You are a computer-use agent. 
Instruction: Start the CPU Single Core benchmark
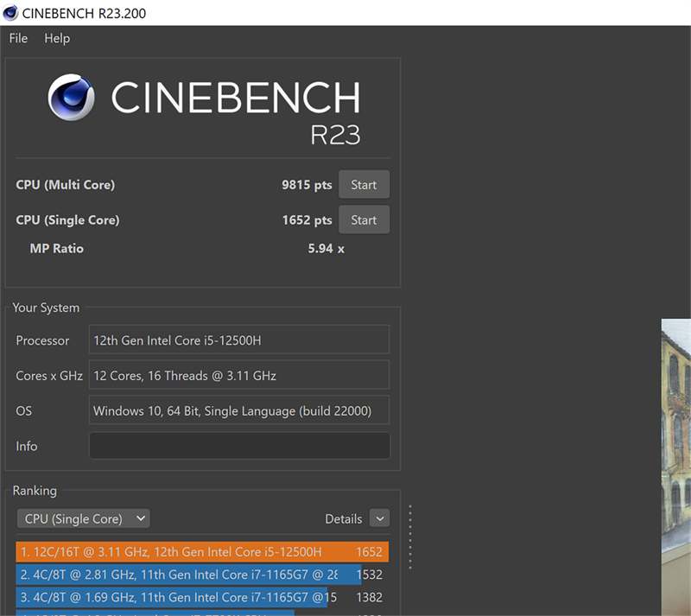coord(364,219)
